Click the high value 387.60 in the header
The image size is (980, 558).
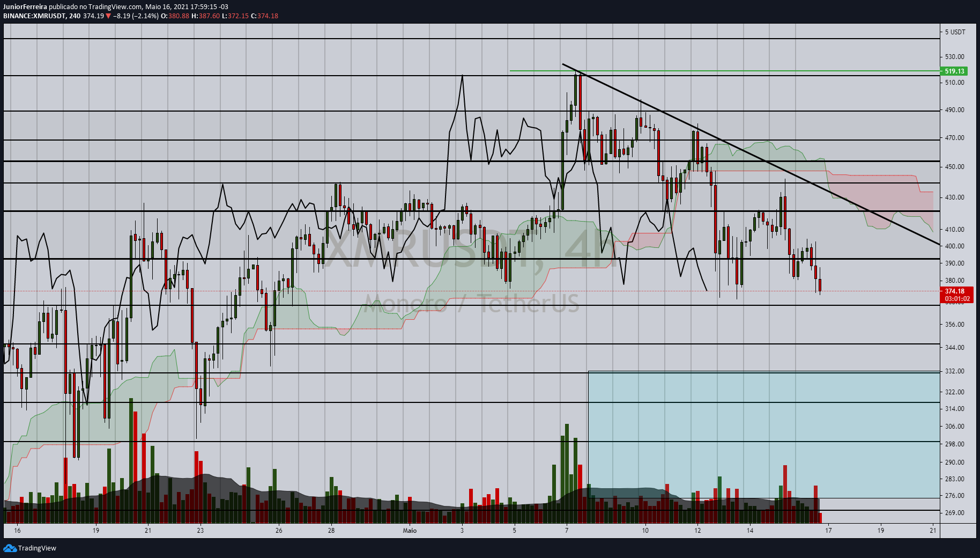[209, 16]
